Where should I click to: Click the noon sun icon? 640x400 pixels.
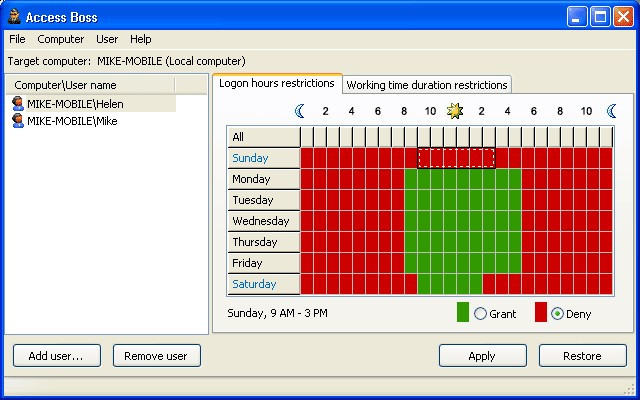tap(455, 111)
